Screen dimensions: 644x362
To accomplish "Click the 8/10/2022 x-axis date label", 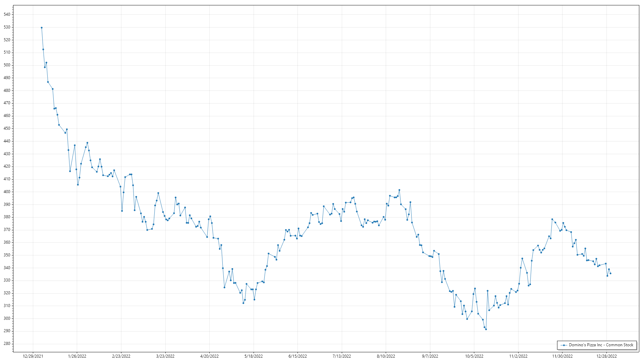I will tap(386, 356).
